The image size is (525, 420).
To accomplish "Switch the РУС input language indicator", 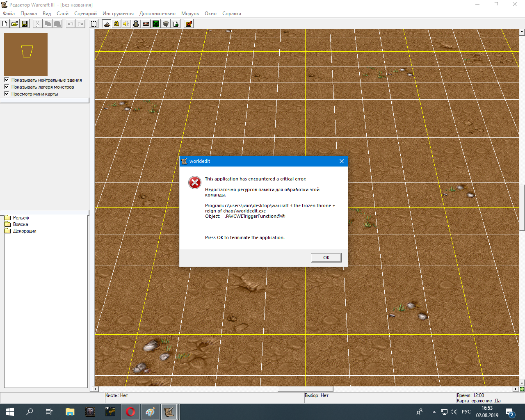I will 466,412.
